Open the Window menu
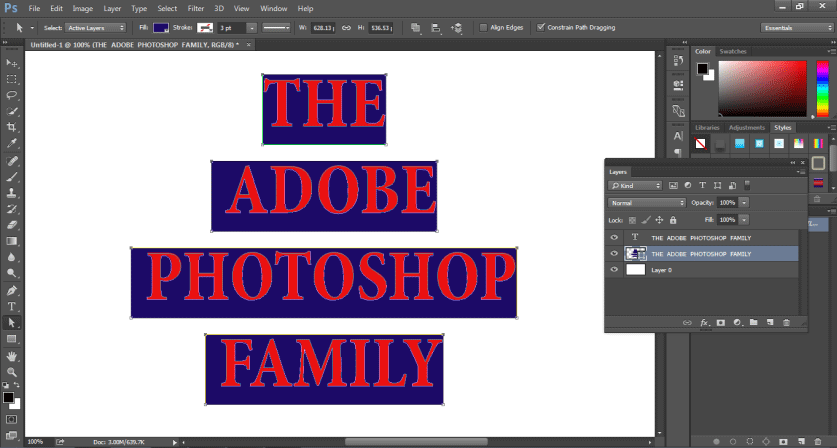The height and width of the screenshot is (448, 837). (273, 9)
